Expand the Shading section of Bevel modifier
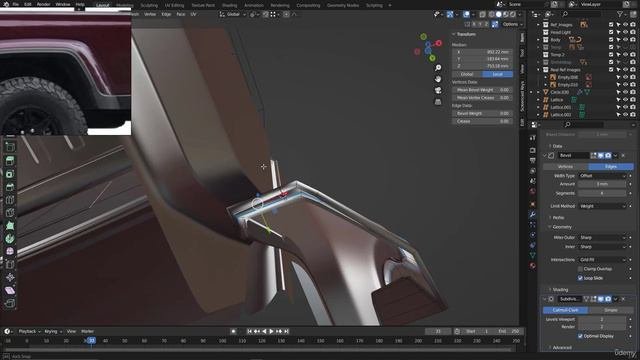The height and width of the screenshot is (360, 640). pyautogui.click(x=560, y=289)
